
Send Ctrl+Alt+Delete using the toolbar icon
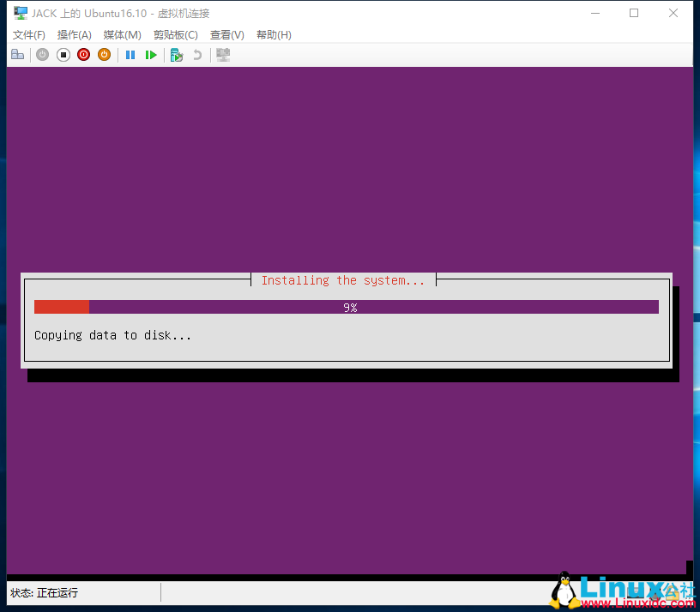pyautogui.click(x=18, y=54)
